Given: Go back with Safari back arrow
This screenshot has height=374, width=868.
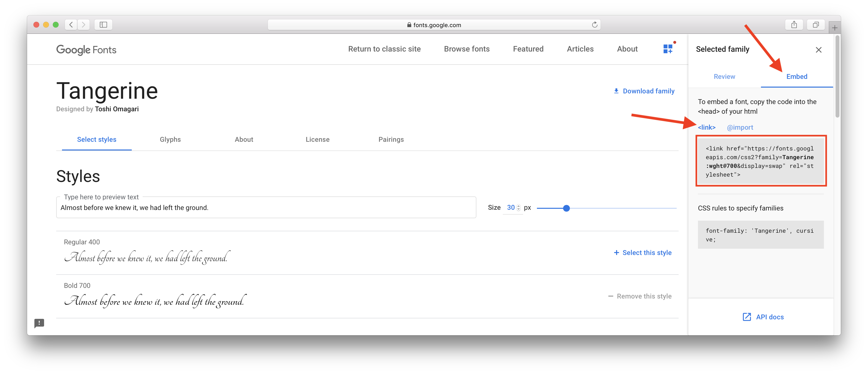Looking at the screenshot, I should click(71, 25).
